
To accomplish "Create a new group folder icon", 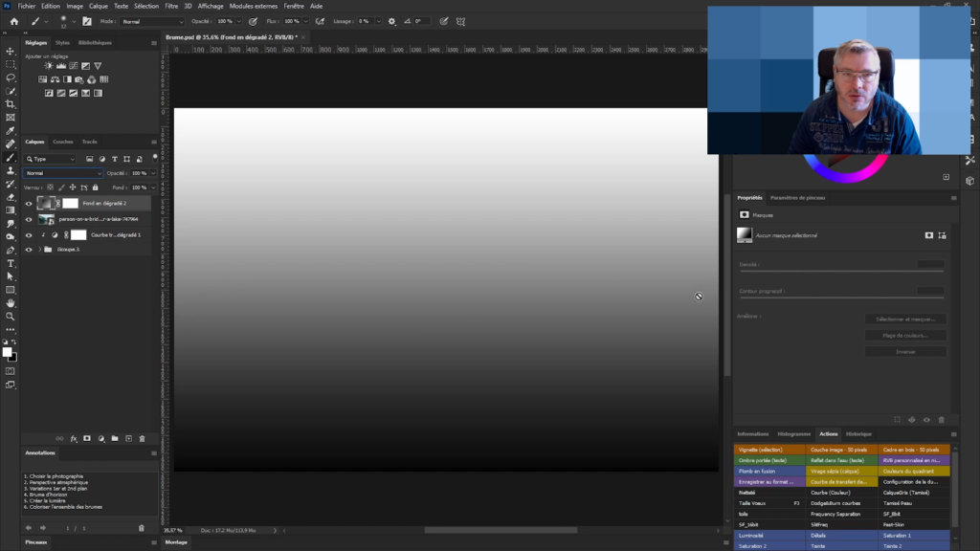I will (x=115, y=439).
